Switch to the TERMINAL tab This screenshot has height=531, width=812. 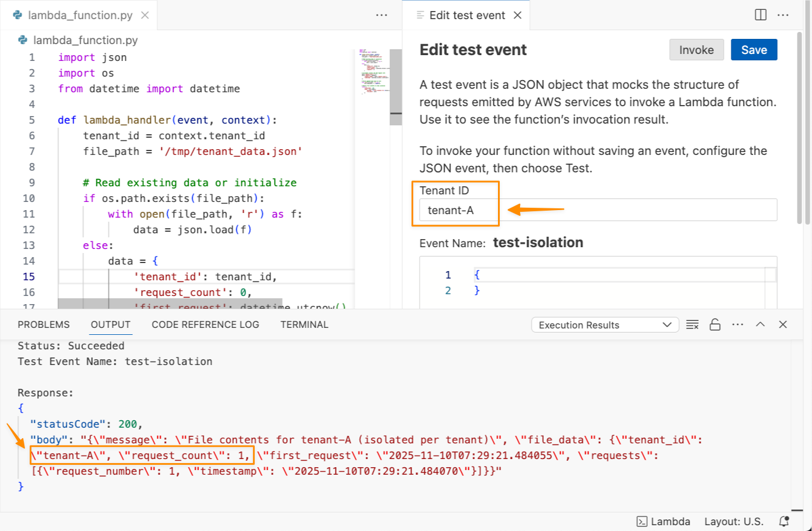304,325
